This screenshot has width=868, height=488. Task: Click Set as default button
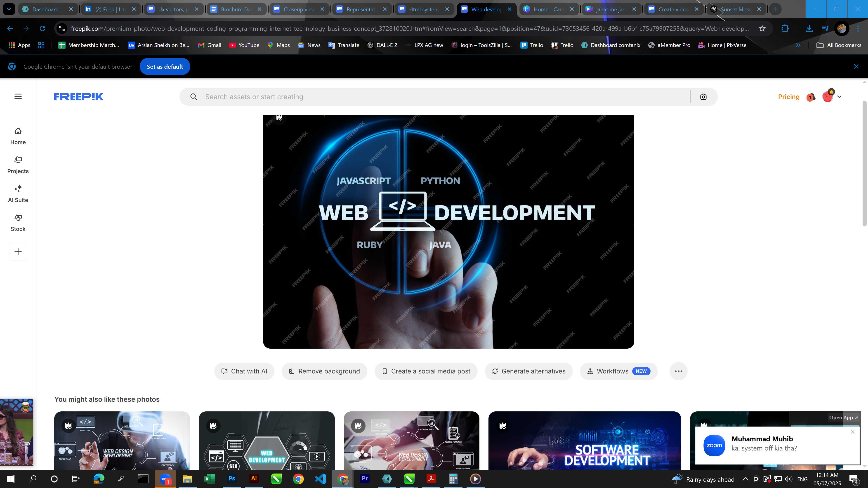165,67
